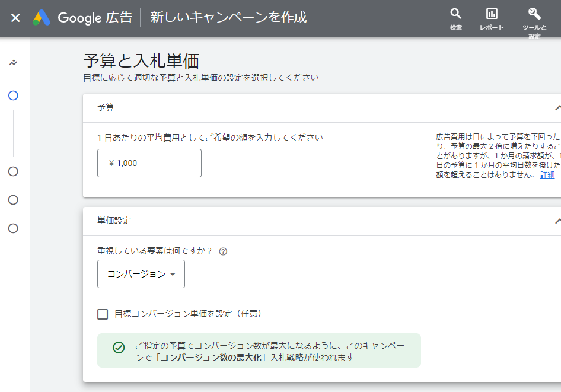
Task: Open the 詳細 link about budget charges
Action: 549,174
